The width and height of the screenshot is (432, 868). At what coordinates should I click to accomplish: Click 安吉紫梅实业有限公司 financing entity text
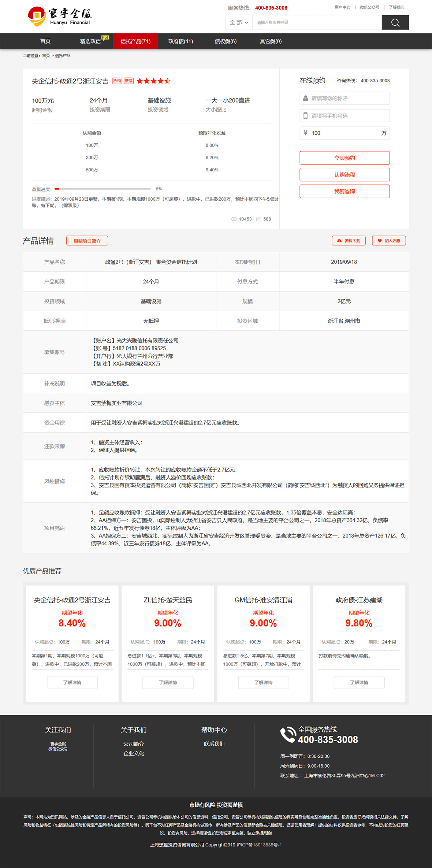[x=117, y=403]
